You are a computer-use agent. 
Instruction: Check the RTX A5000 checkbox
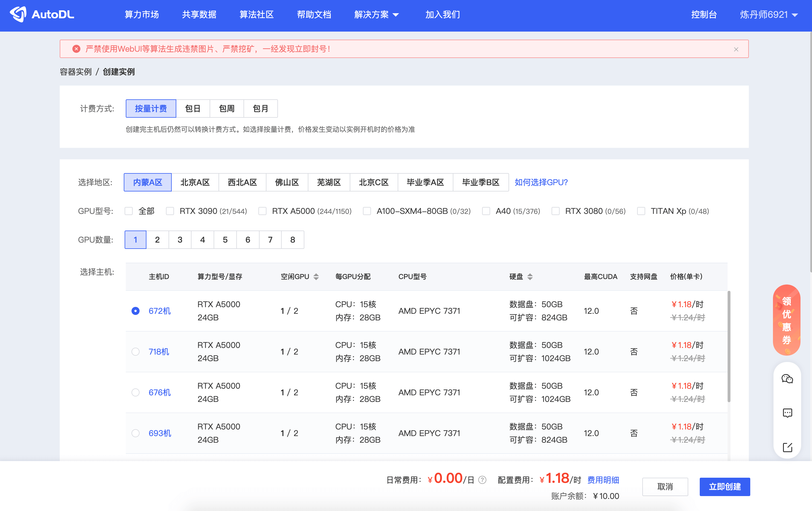click(262, 211)
